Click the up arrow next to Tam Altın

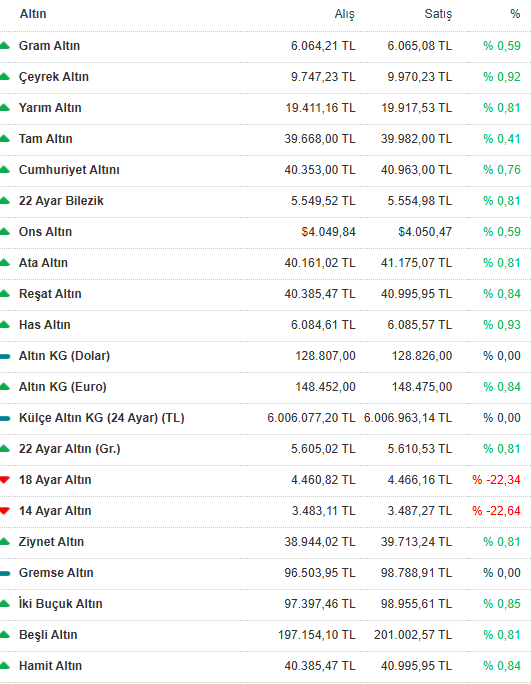[x=4, y=138]
